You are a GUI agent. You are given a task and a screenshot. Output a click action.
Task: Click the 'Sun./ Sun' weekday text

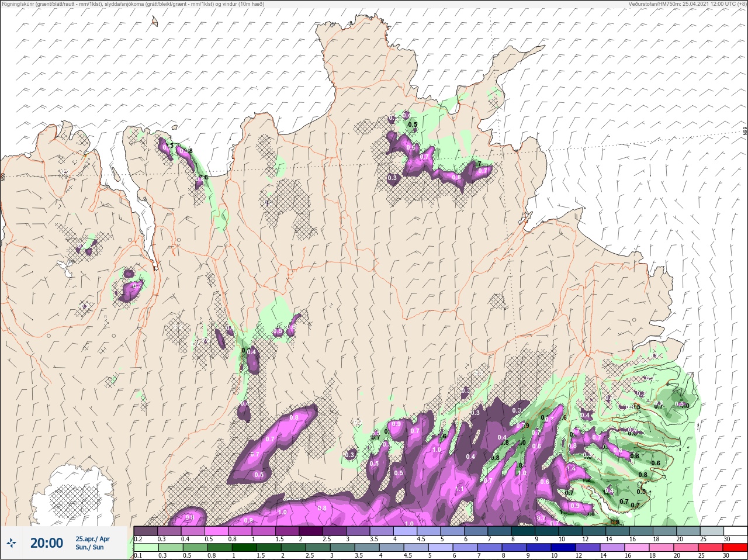point(89,547)
